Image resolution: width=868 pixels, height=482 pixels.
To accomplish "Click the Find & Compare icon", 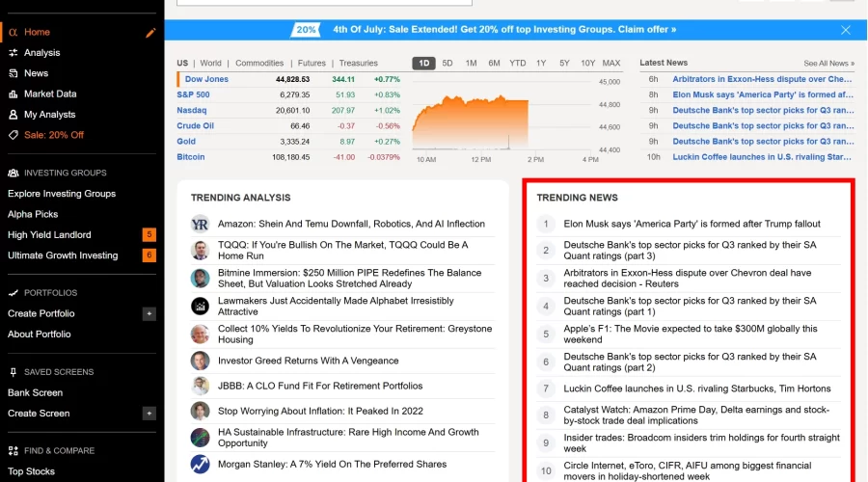I will coord(14,451).
